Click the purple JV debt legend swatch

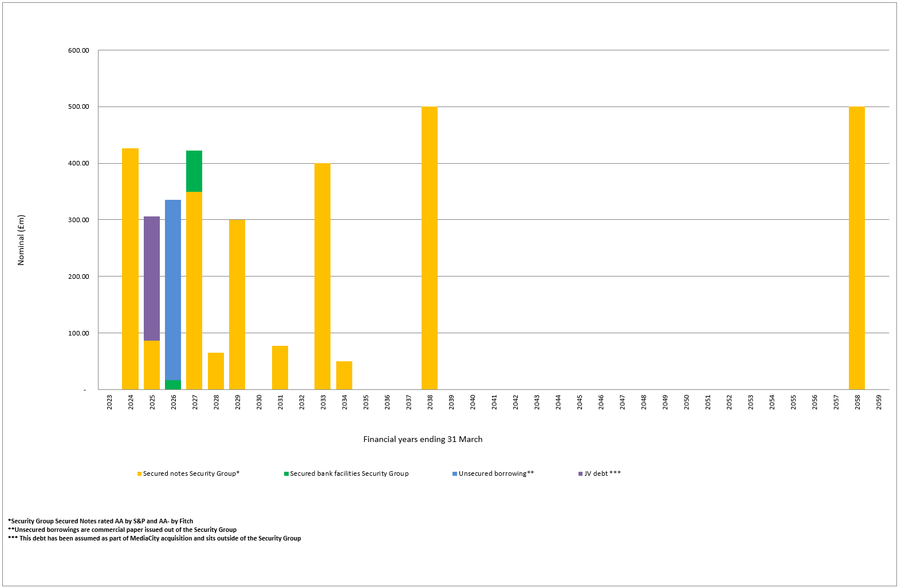pyautogui.click(x=581, y=474)
